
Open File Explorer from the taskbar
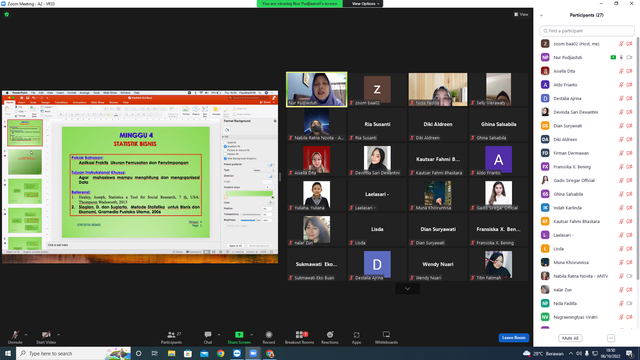click(171, 353)
